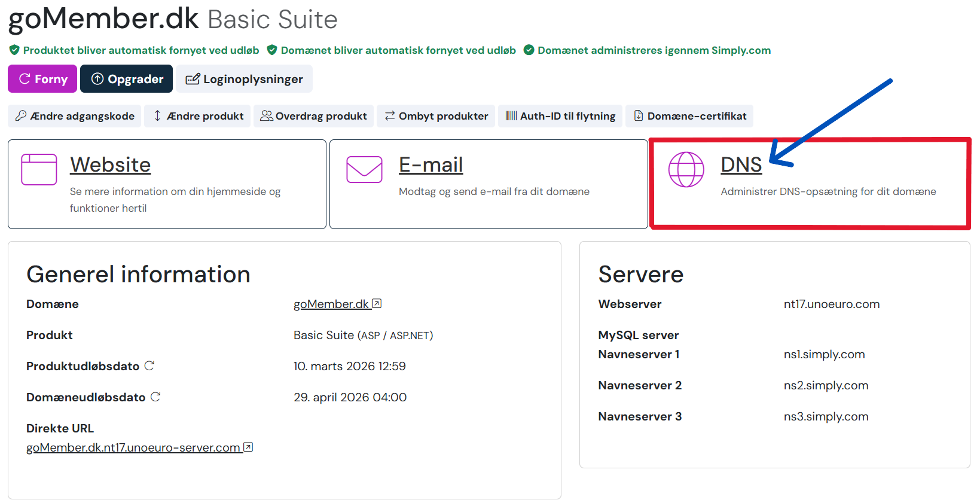Click Auth-ID til flytning button

coord(560,116)
